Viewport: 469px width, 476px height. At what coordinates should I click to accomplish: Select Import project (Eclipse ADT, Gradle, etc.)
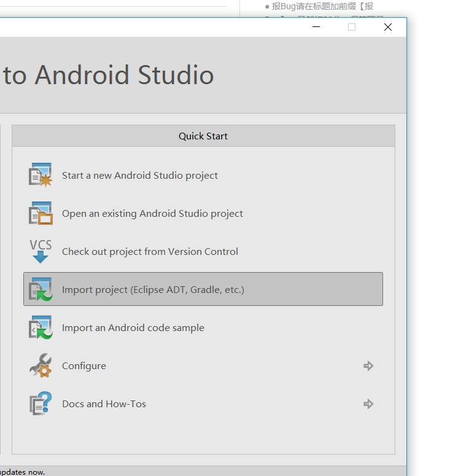(x=203, y=289)
